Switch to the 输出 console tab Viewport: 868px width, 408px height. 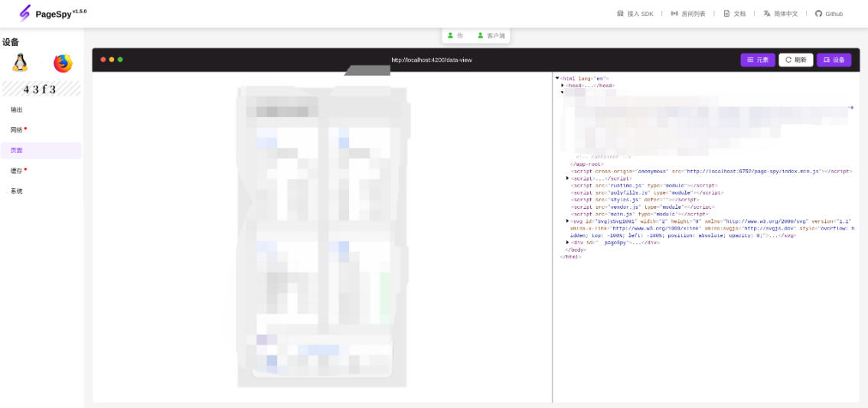(41, 109)
